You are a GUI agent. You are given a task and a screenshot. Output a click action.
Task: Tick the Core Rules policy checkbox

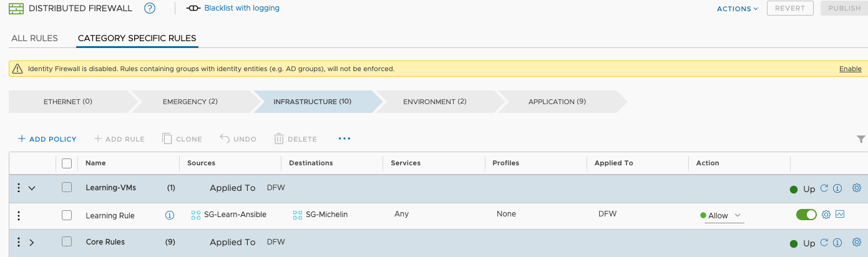(67, 241)
